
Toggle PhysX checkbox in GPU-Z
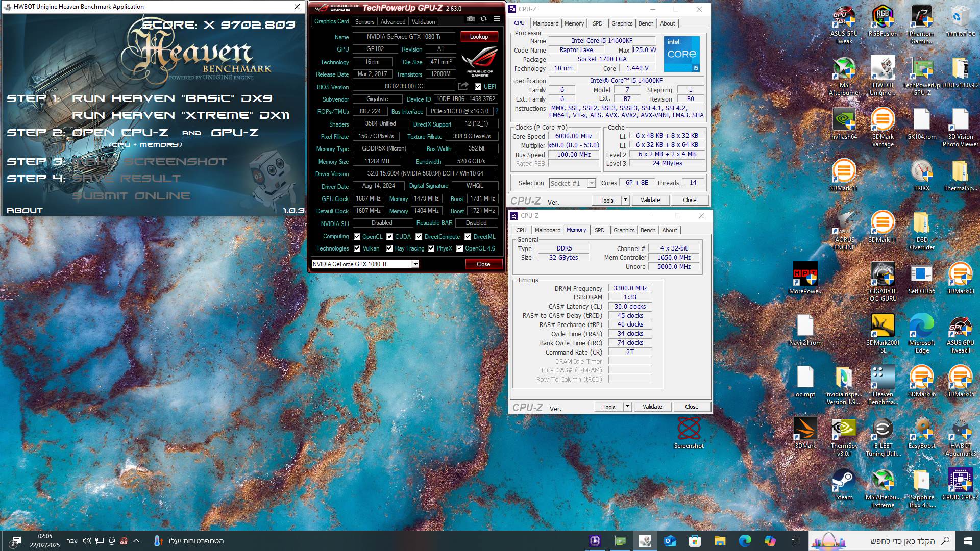431,248
